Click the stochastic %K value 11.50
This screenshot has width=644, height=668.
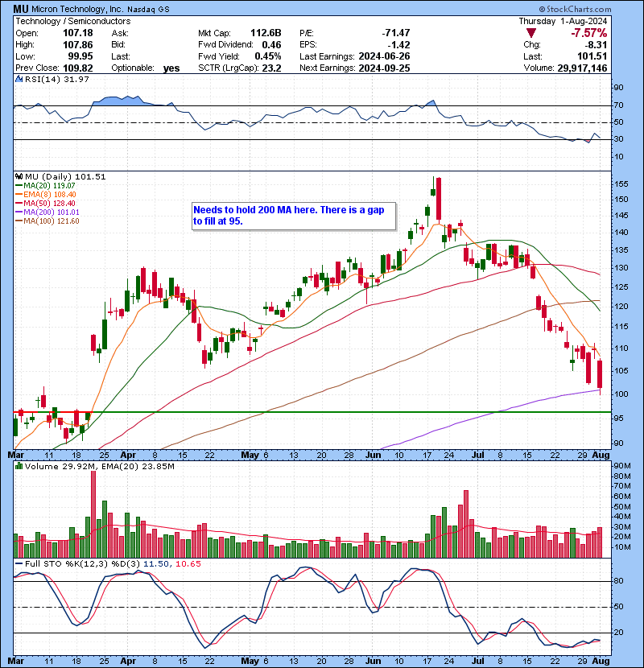156,563
